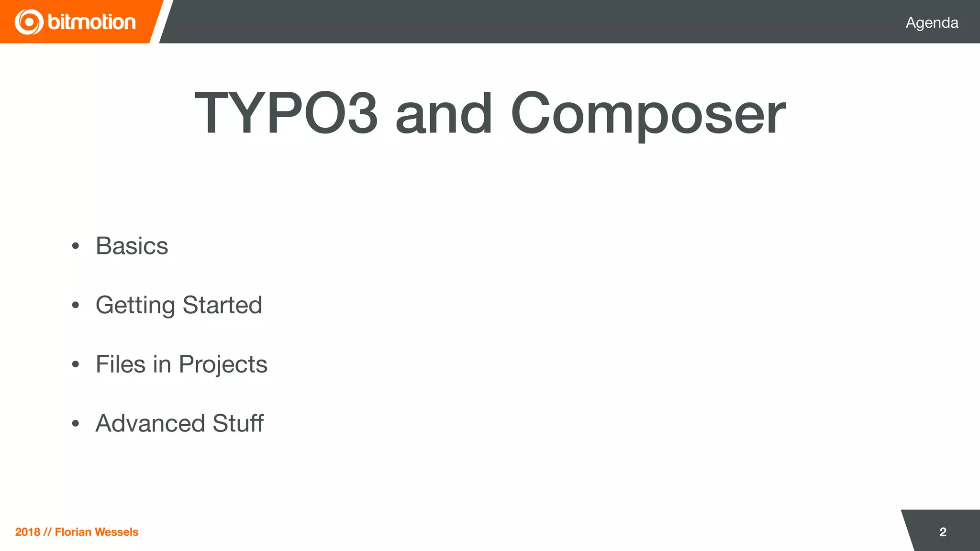The height and width of the screenshot is (551, 980).
Task: Click the word TYPO3 in the title
Action: click(x=286, y=114)
